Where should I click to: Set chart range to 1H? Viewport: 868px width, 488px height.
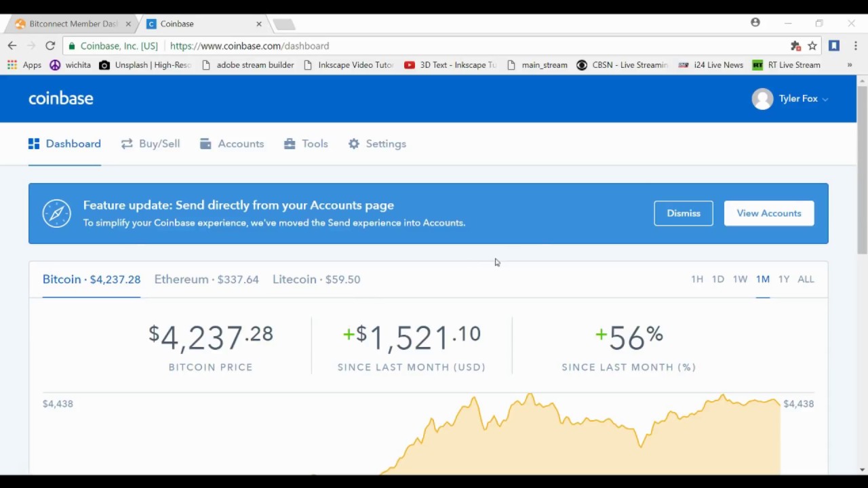coord(697,279)
